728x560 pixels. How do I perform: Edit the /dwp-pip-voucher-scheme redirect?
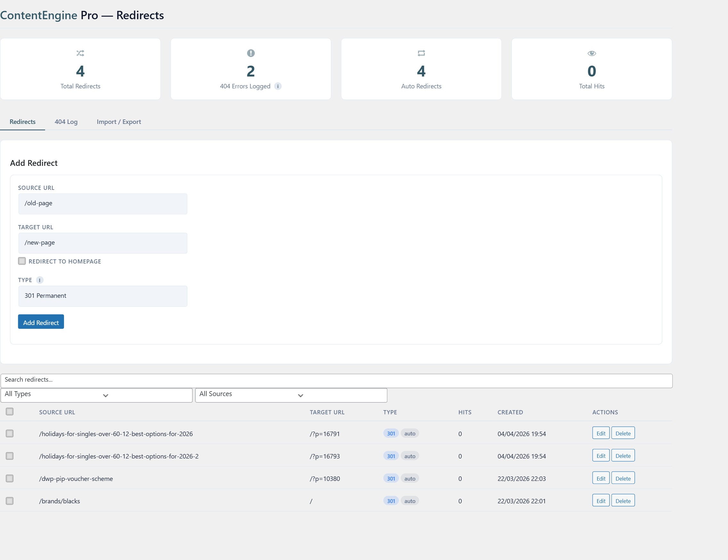click(x=600, y=478)
